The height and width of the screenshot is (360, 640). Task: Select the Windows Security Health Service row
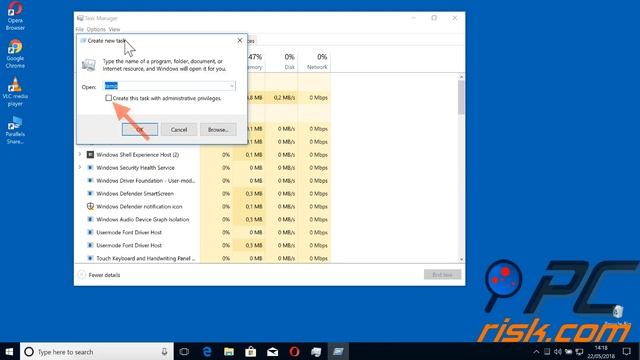[203, 168]
